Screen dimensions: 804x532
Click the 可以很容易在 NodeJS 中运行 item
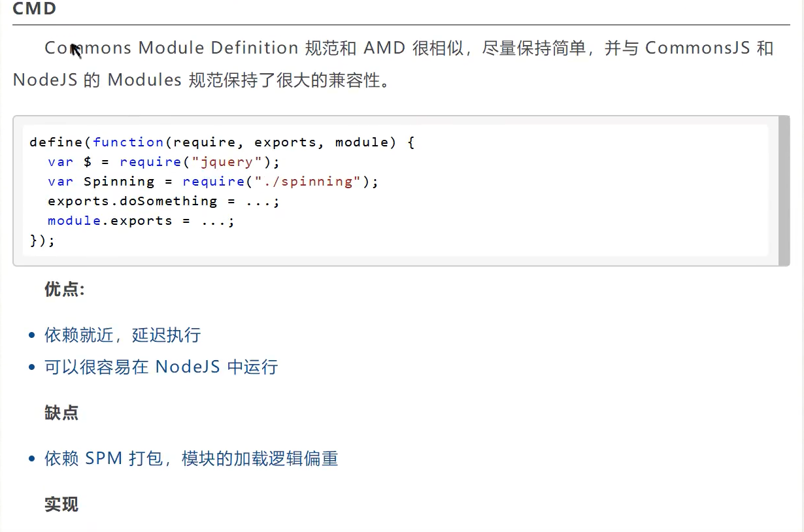click(161, 367)
